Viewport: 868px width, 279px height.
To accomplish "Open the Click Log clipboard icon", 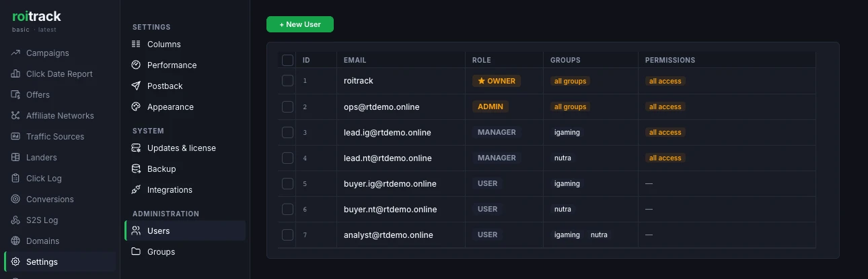I will click(15, 179).
